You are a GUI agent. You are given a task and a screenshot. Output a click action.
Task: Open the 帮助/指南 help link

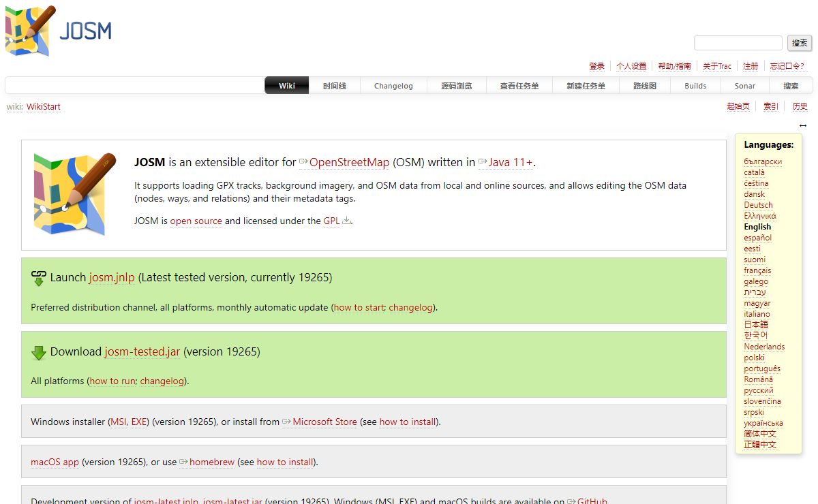674,66
